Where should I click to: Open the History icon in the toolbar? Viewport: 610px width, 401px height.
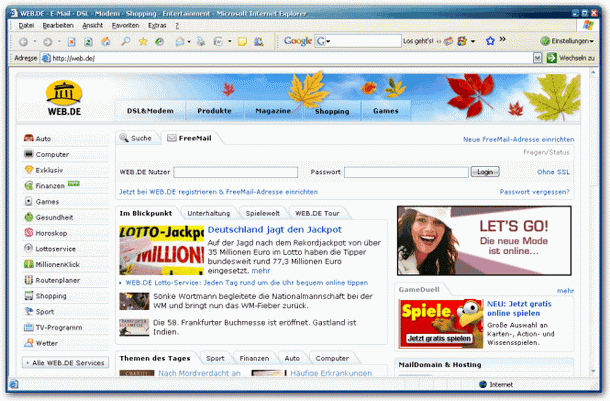click(160, 41)
